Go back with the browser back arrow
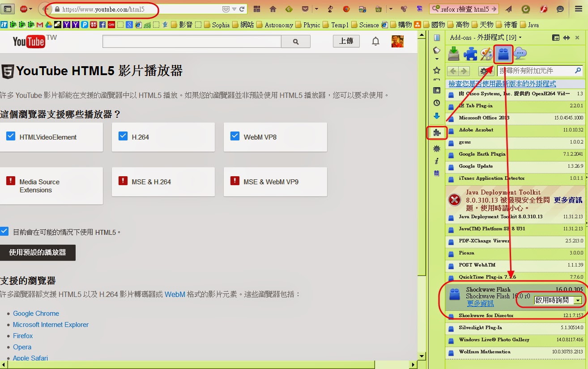 tap(45, 9)
